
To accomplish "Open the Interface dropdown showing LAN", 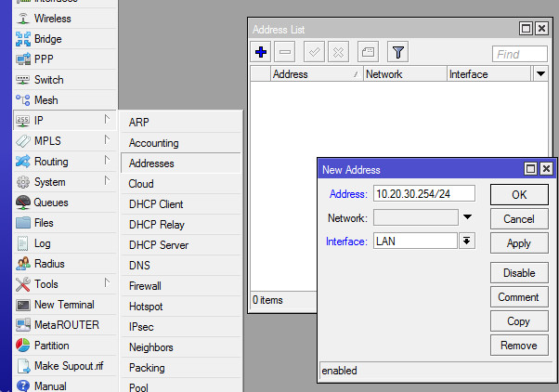I will 467,241.
